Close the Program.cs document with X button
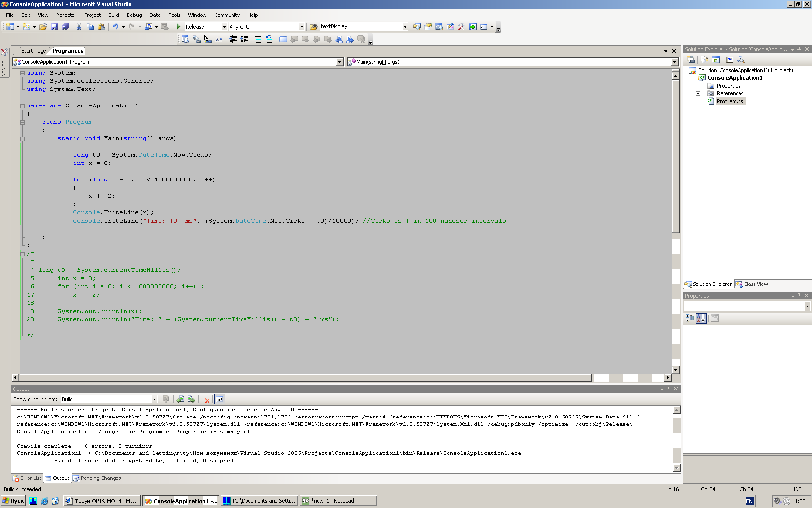 click(x=674, y=51)
